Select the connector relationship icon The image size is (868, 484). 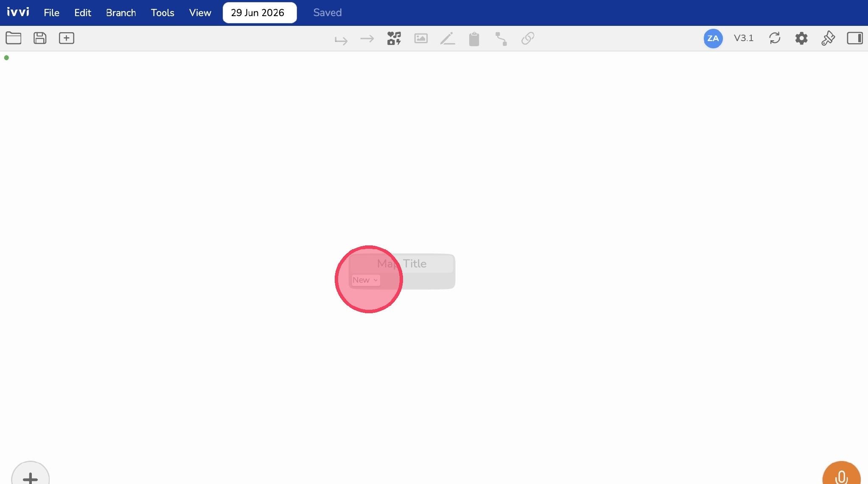tap(501, 39)
